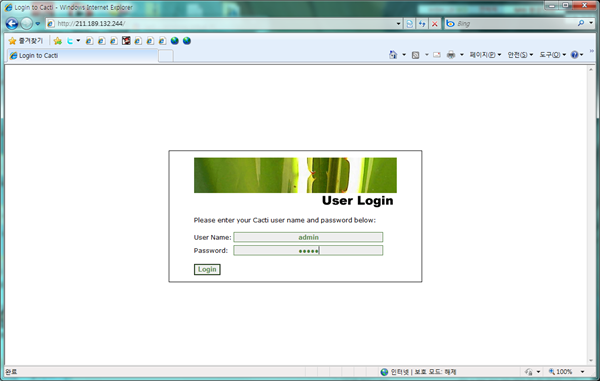The width and height of the screenshot is (600, 381).
Task: Click the blank New Tab button
Action: tap(166, 56)
